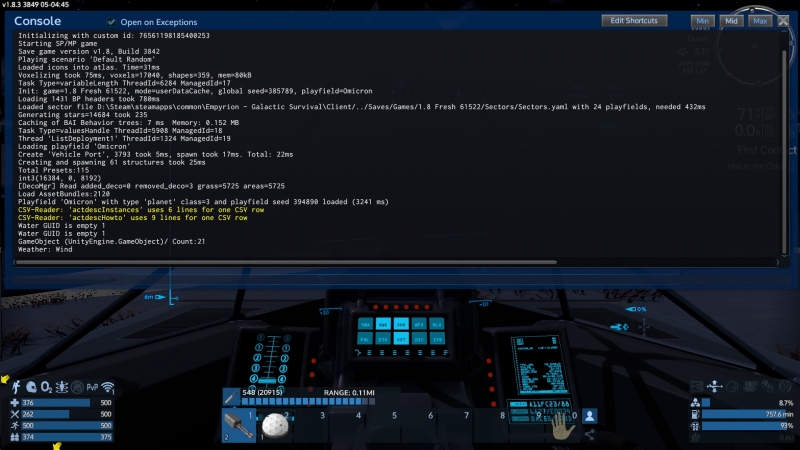Select empty hotbar slot 3
Viewport: 800px width, 450px height.
pyautogui.click(x=311, y=425)
